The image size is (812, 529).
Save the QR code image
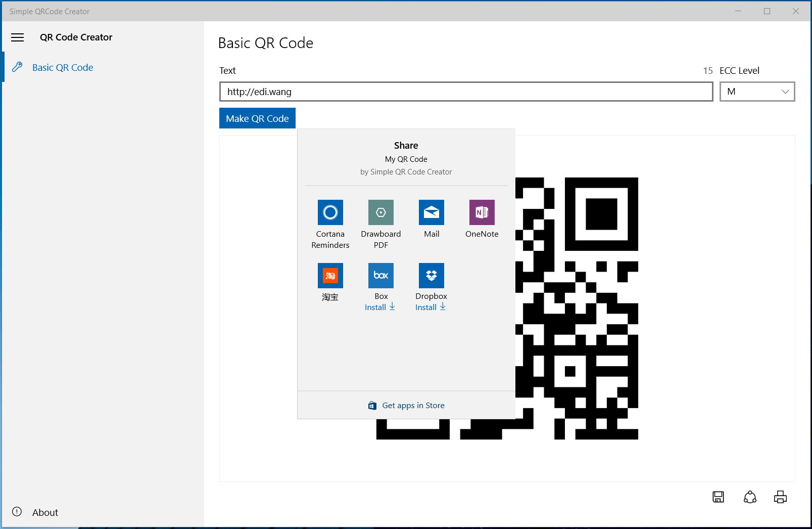click(718, 497)
